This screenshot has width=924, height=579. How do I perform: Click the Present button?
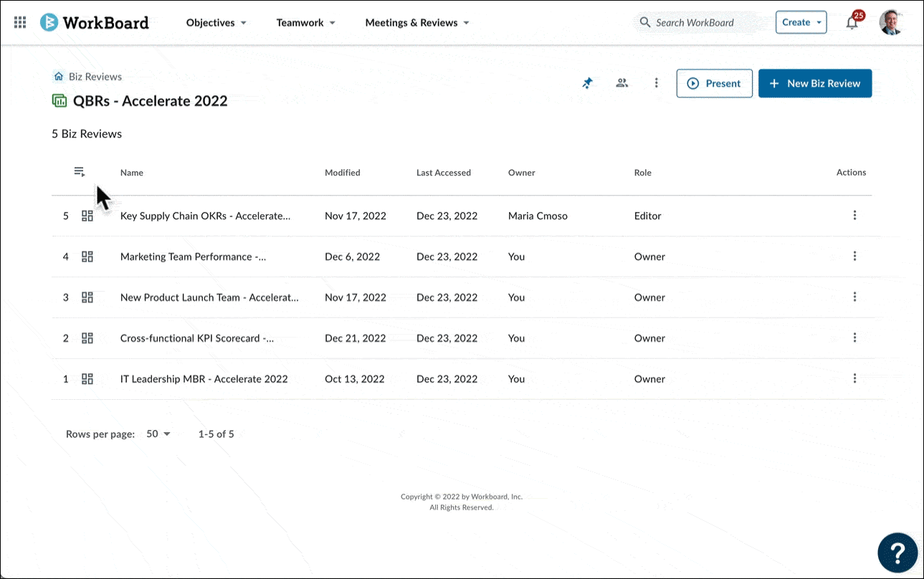(x=714, y=83)
